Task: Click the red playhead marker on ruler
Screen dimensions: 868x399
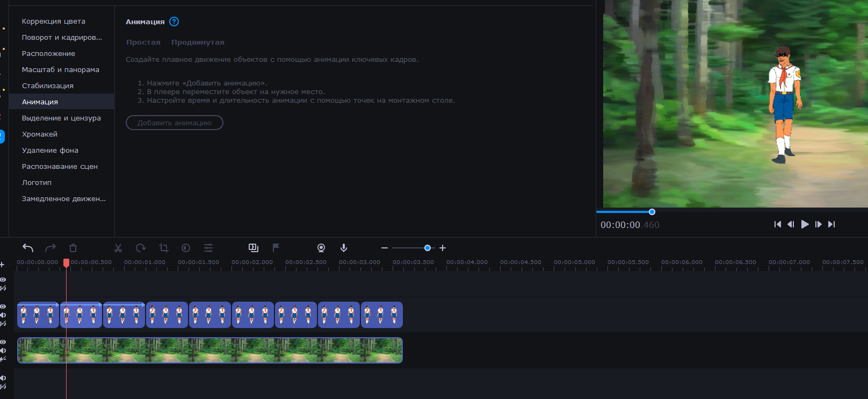Action: coord(66,262)
